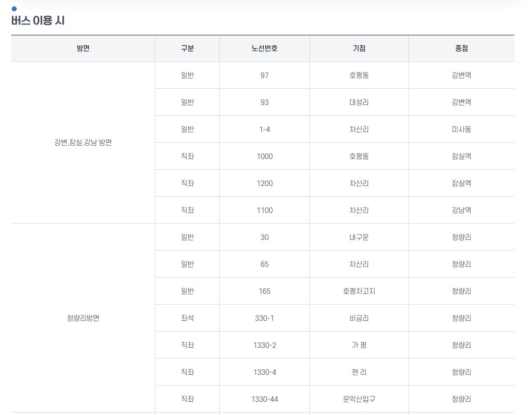Select the '좌석' bus type cell
Viewport: 532px width, 415px height.
(187, 318)
